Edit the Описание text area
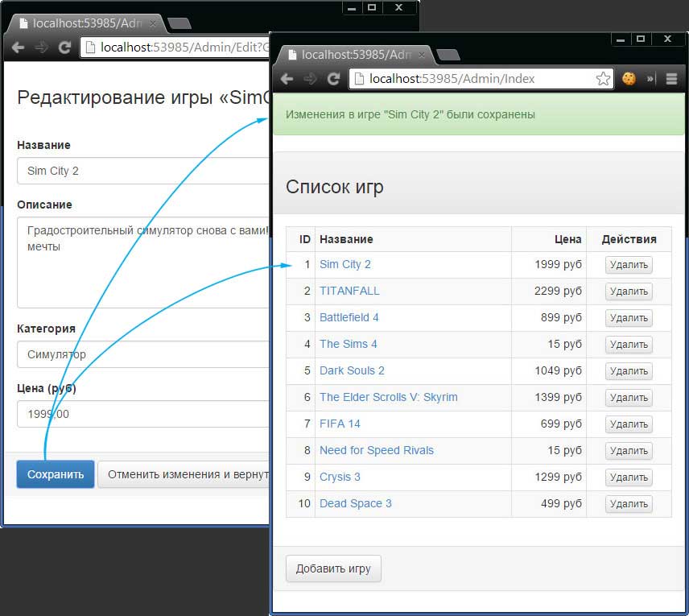This screenshot has width=689, height=616. click(x=143, y=263)
